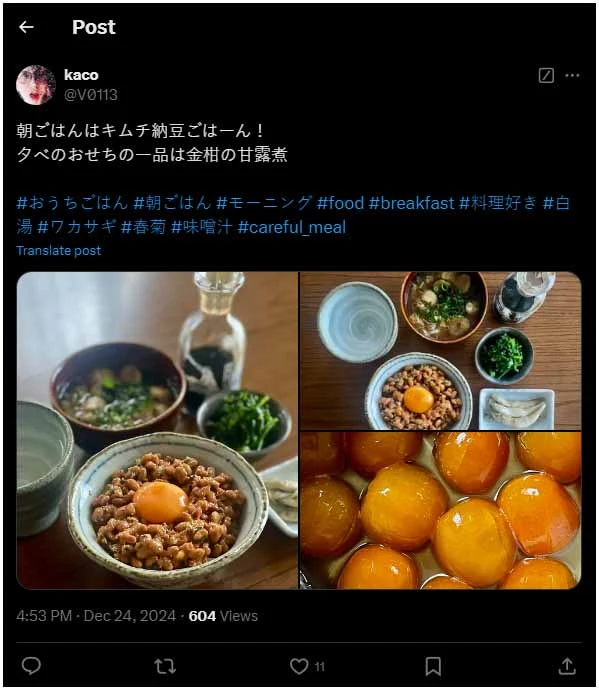Open the more options ellipsis menu
This screenshot has height=690, width=599.
pos(572,76)
